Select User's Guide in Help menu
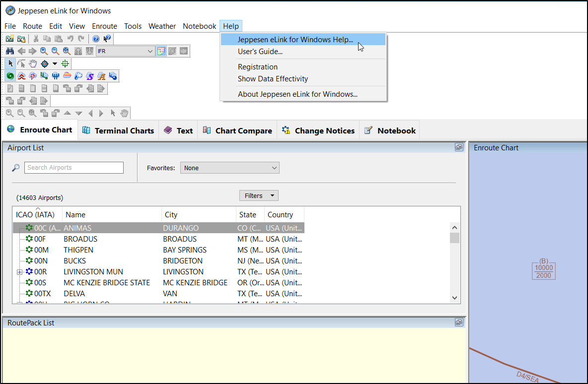This screenshot has width=588, height=384. click(260, 51)
